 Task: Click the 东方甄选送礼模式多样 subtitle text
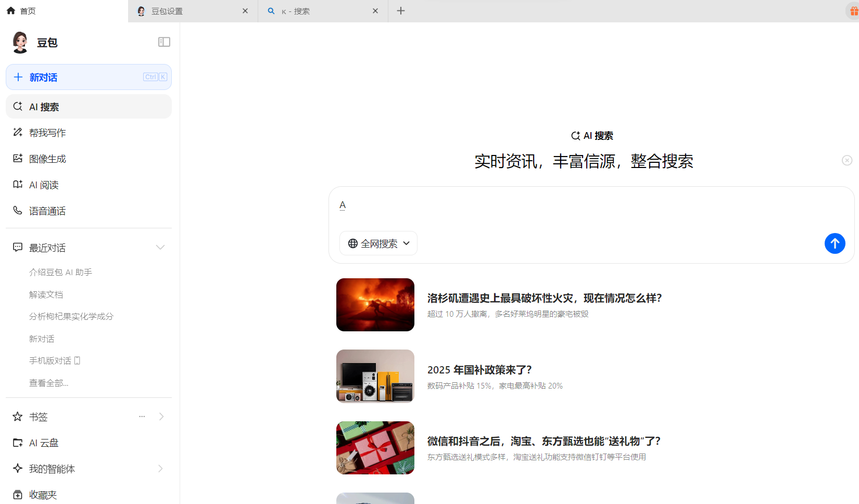coord(537,457)
